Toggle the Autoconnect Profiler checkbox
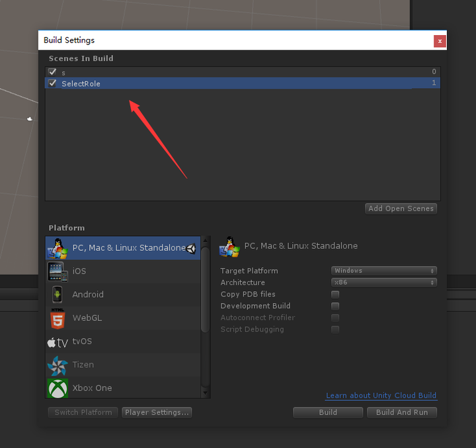The image size is (476, 448). (335, 318)
